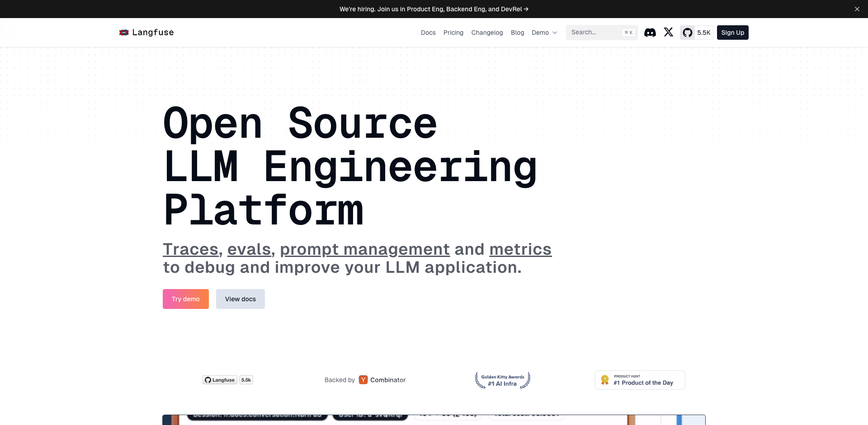Click the Y Combinator logo
The width and height of the screenshot is (868, 425).
click(x=363, y=380)
